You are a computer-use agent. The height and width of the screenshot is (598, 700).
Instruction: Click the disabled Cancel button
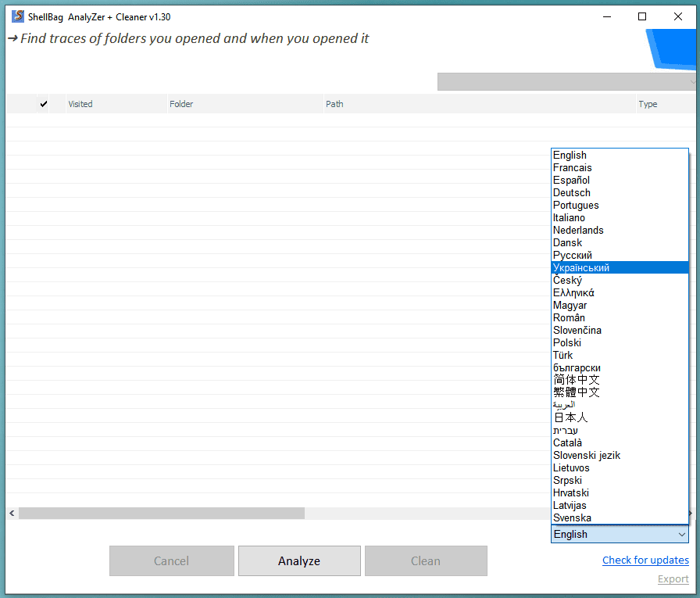click(171, 561)
